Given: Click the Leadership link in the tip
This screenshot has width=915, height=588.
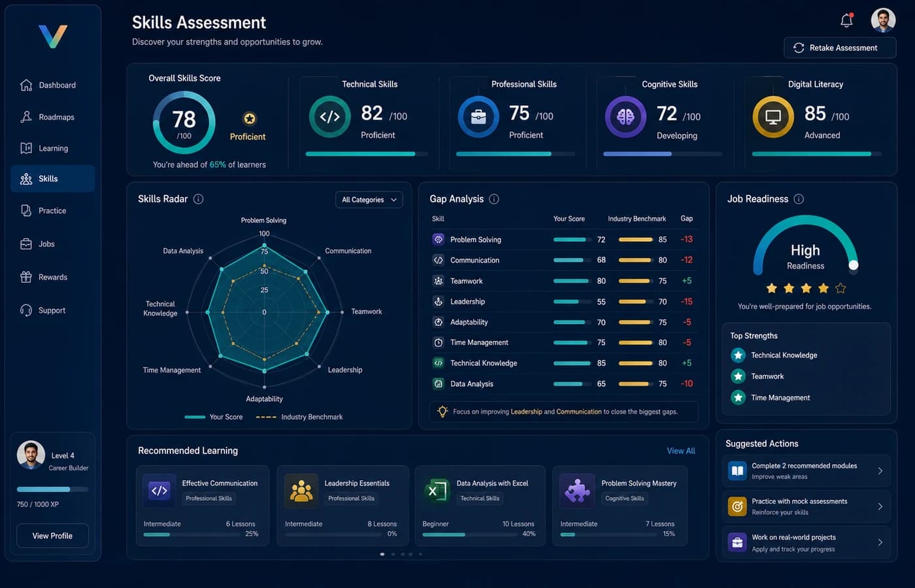Looking at the screenshot, I should tap(526, 412).
